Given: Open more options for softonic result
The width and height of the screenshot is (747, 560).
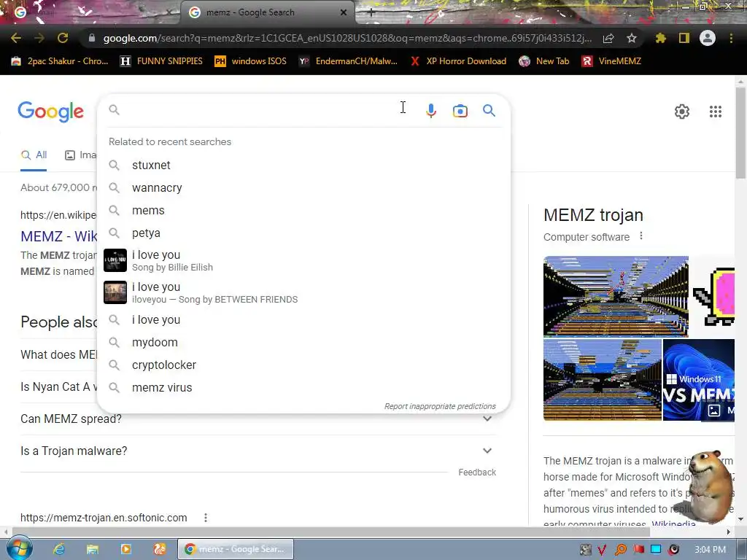Looking at the screenshot, I should [205, 518].
